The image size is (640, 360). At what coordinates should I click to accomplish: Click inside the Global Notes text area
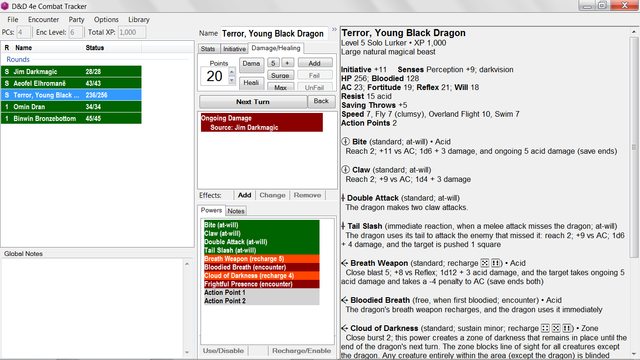[92, 307]
